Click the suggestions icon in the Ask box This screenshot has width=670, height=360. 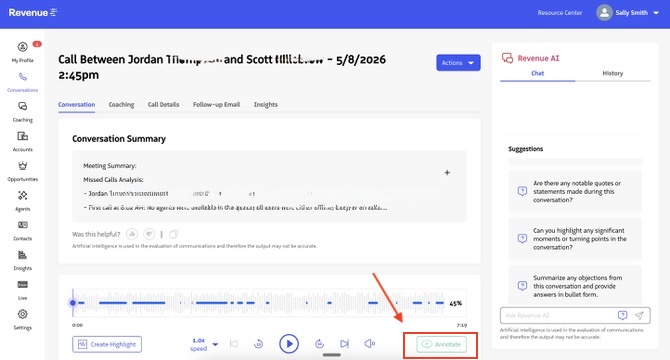(623, 315)
